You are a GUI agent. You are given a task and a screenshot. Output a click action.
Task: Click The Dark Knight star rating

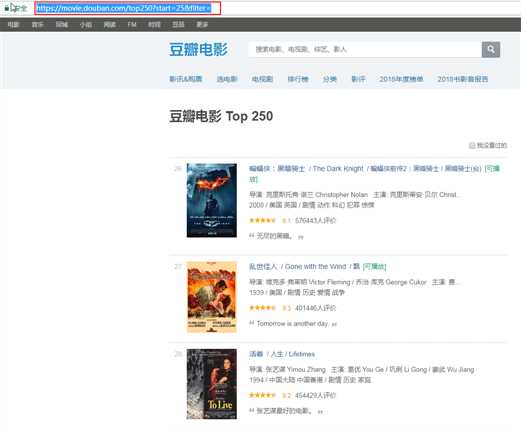point(262,220)
